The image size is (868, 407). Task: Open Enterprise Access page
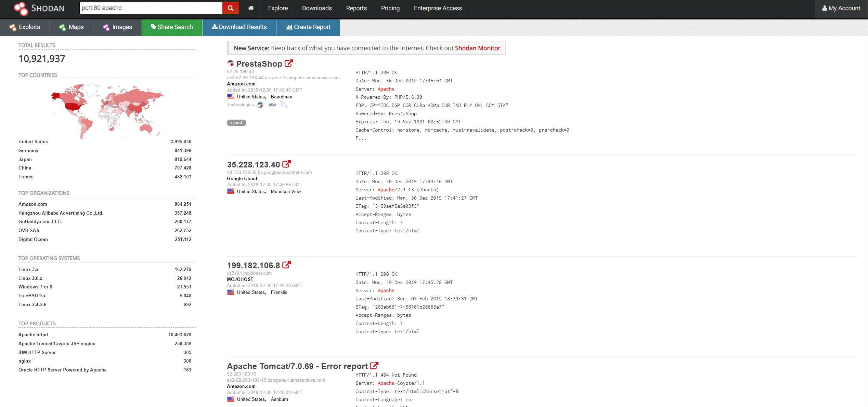438,8
